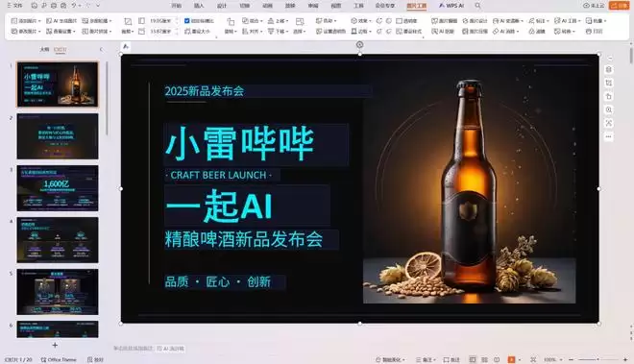Expand the 添加图片 dropdown
Screen dimensions: 634x364
[39, 21]
